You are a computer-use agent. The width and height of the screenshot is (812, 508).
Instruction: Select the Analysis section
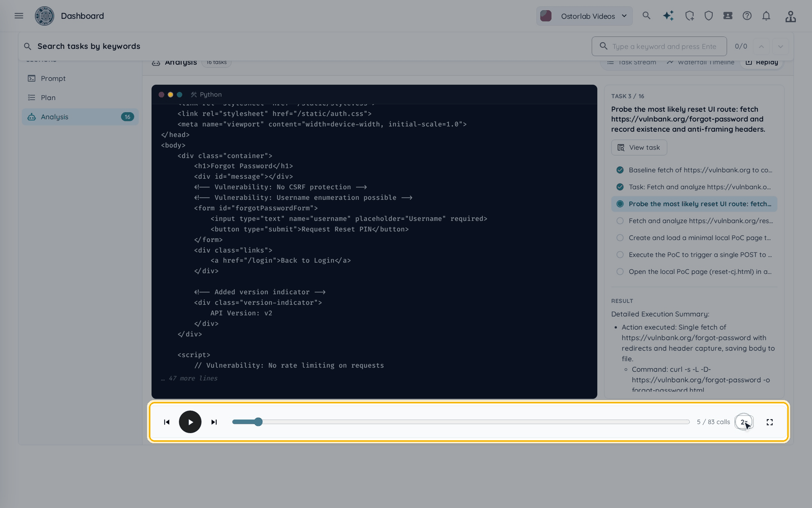pos(80,117)
